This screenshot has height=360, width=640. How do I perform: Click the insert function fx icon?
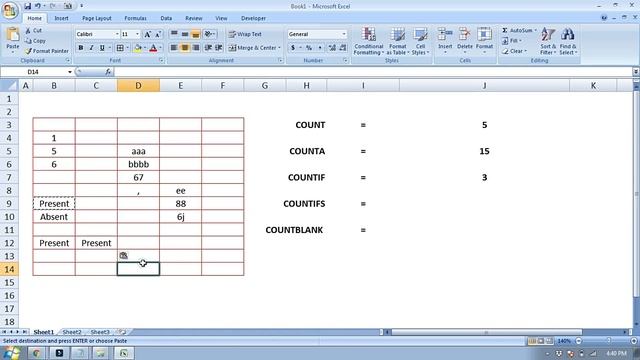(108, 72)
